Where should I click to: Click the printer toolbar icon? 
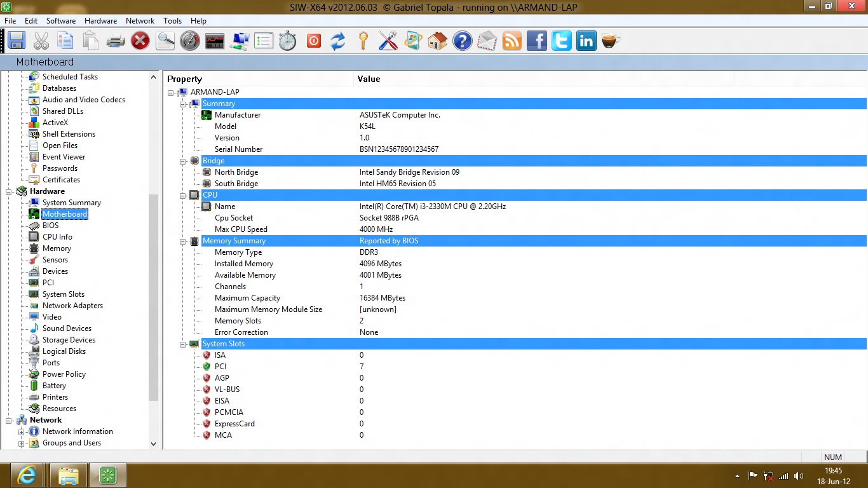click(115, 41)
